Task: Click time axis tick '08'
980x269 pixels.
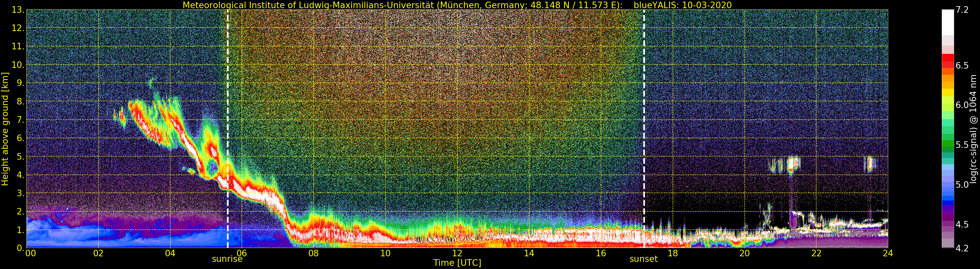Action: [x=313, y=253]
